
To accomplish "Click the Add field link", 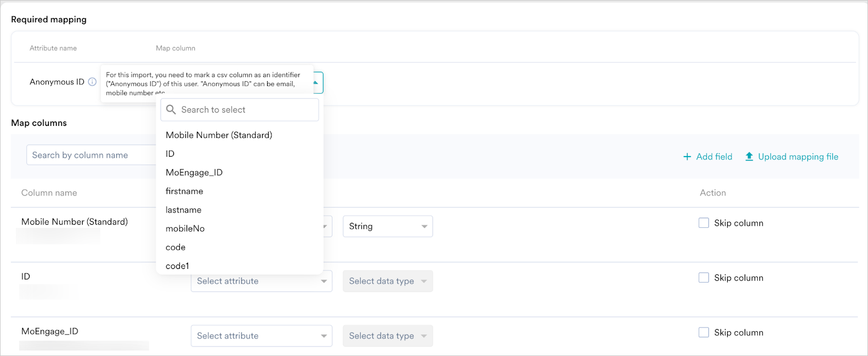I will [714, 157].
